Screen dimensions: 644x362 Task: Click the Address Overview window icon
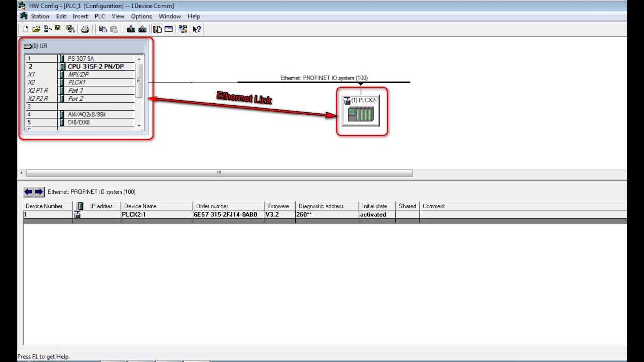[169, 29]
